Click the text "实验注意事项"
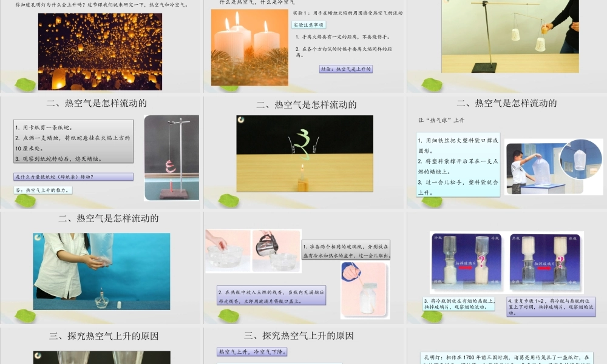Viewport: 607px width, 364px height. click(x=308, y=25)
